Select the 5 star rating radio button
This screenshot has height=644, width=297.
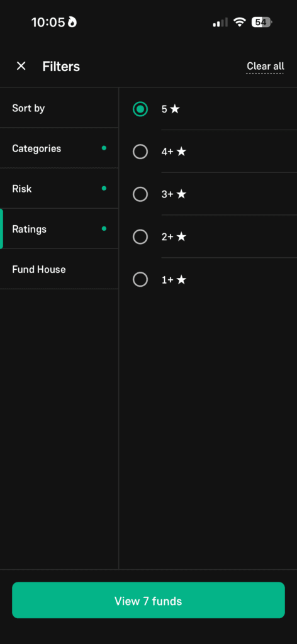click(140, 109)
